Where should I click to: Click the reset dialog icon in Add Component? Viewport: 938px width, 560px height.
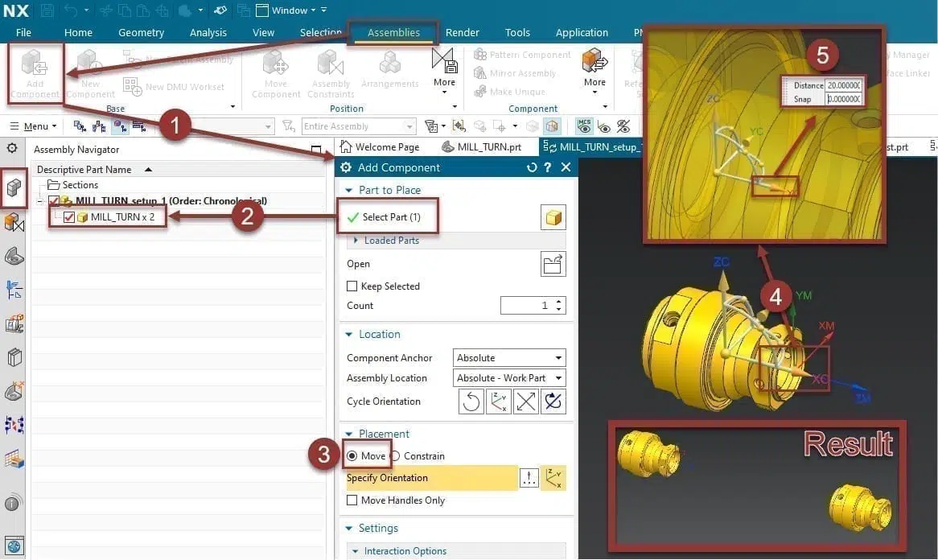531,167
